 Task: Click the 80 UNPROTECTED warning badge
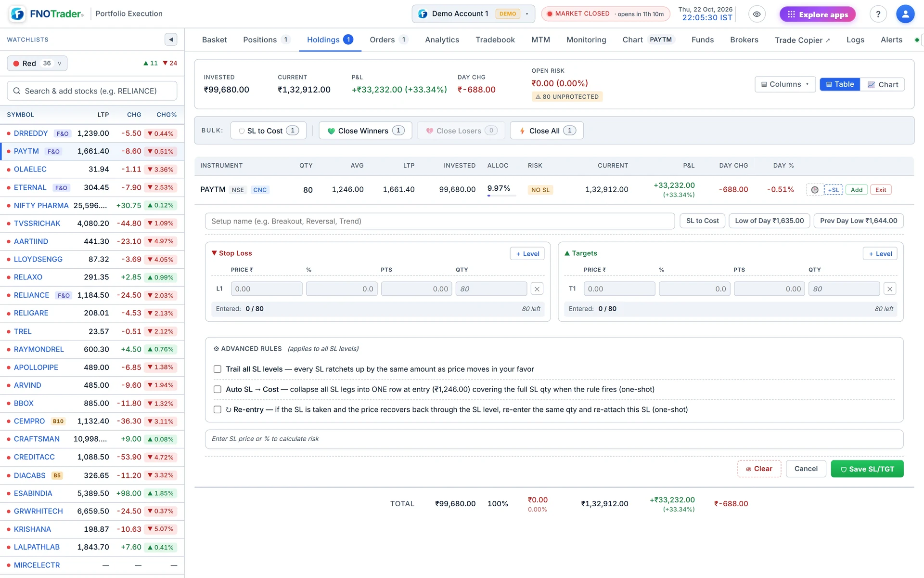[x=567, y=97]
